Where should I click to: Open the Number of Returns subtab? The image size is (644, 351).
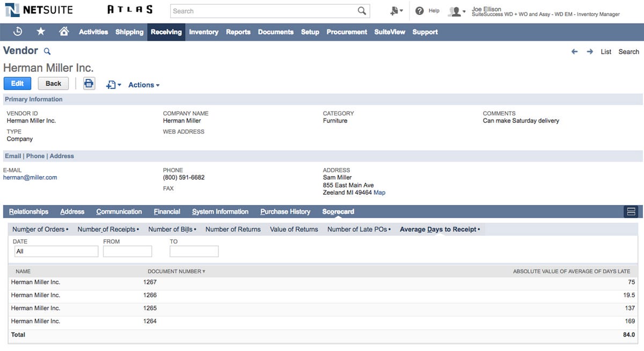[x=233, y=229]
